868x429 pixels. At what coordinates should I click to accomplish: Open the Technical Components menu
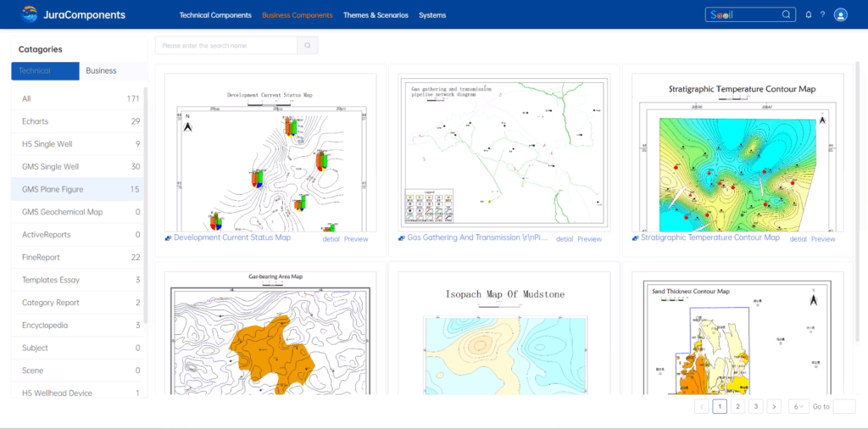click(215, 15)
